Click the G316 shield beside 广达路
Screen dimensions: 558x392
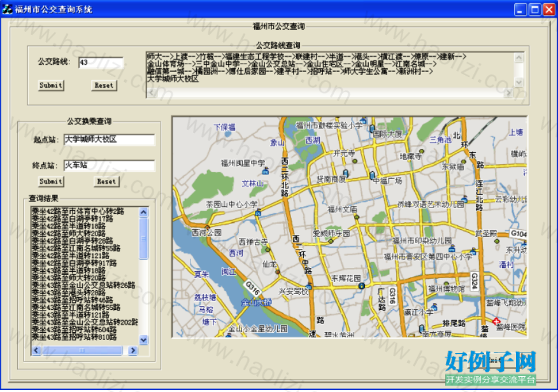[x=392, y=296]
